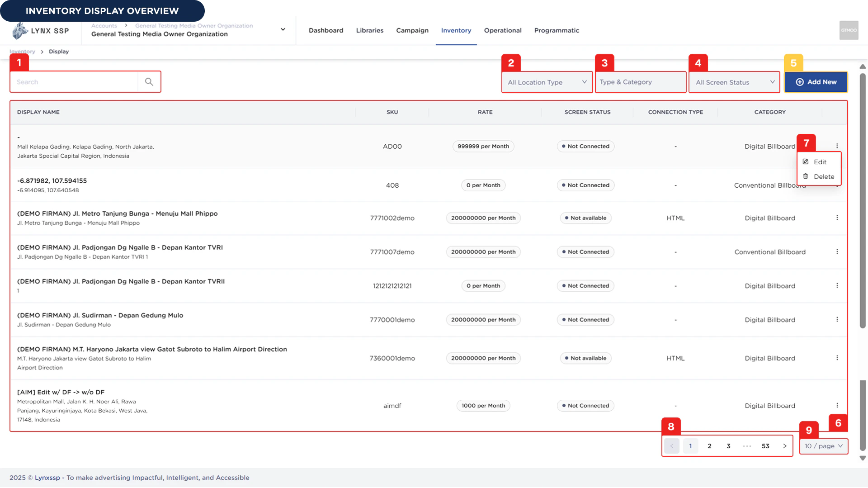Click the Display breadcrumb item
868x488 pixels.
(x=59, y=52)
